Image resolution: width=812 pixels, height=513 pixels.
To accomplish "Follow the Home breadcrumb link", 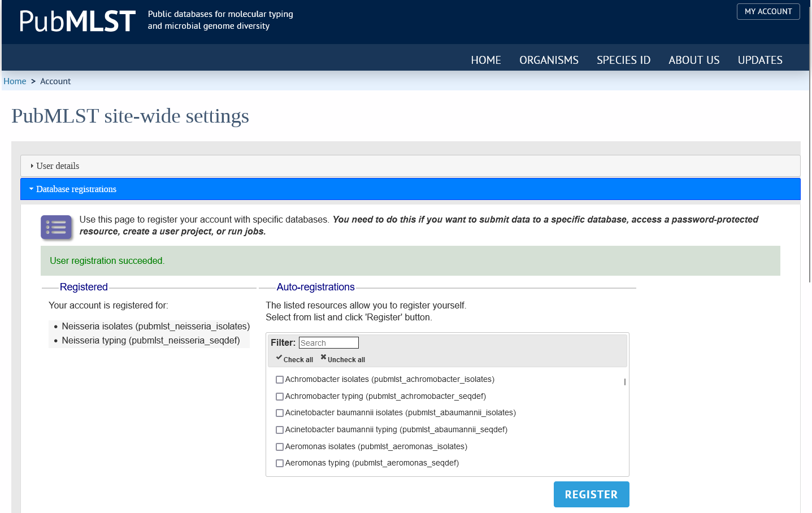I will click(15, 81).
